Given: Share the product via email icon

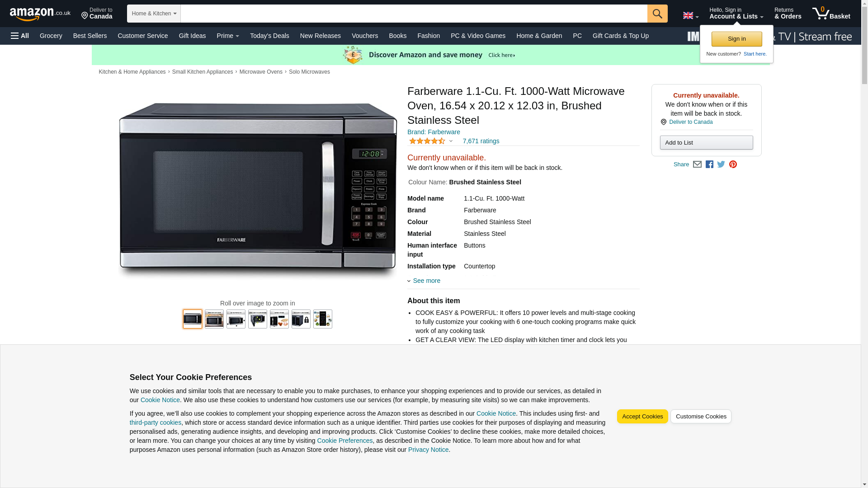Looking at the screenshot, I should 697,164.
